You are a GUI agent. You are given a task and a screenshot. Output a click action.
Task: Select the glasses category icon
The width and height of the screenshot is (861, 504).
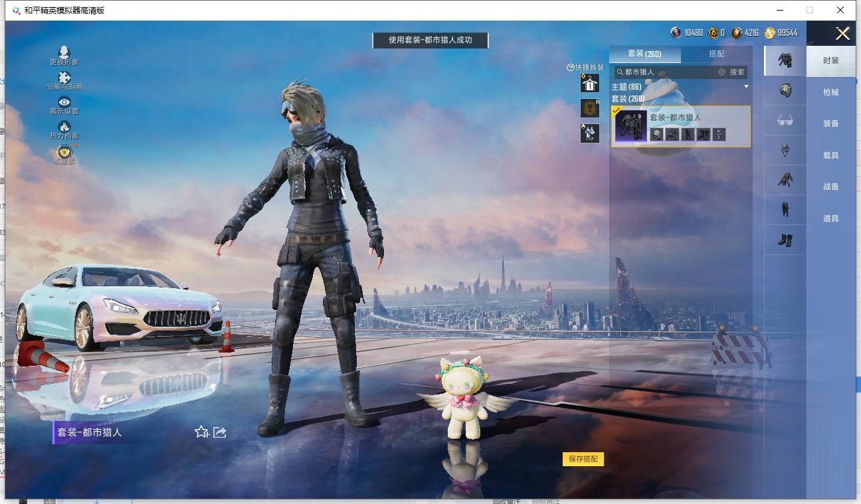coord(785,121)
